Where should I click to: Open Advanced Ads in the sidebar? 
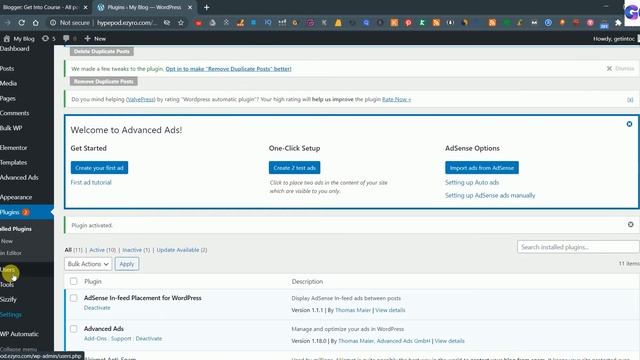click(19, 178)
